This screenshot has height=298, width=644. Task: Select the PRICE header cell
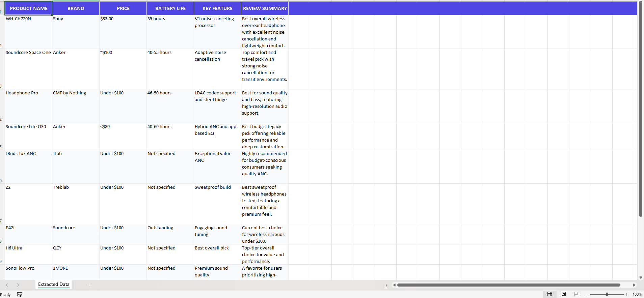click(123, 8)
